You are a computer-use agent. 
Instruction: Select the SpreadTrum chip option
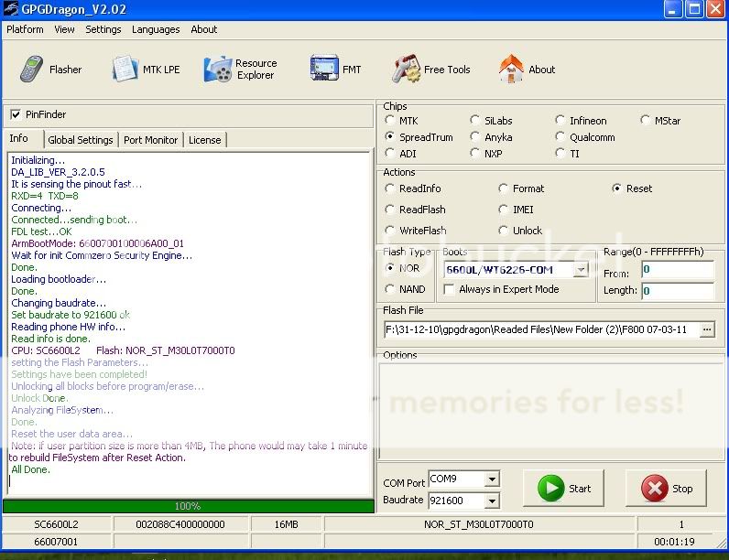pyautogui.click(x=390, y=137)
